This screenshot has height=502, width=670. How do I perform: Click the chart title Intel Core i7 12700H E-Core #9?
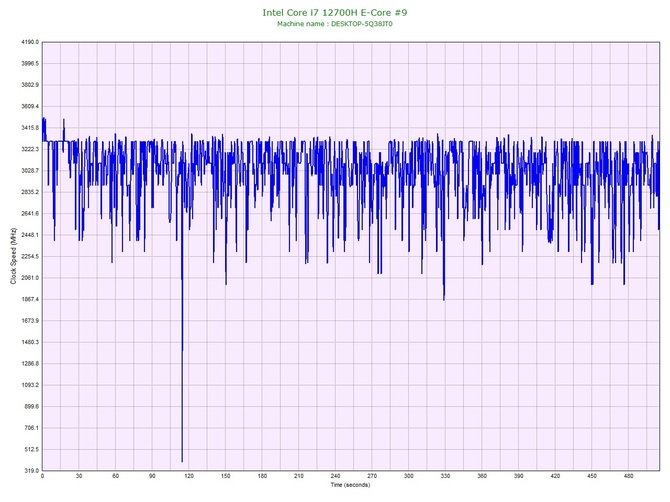coord(335,12)
